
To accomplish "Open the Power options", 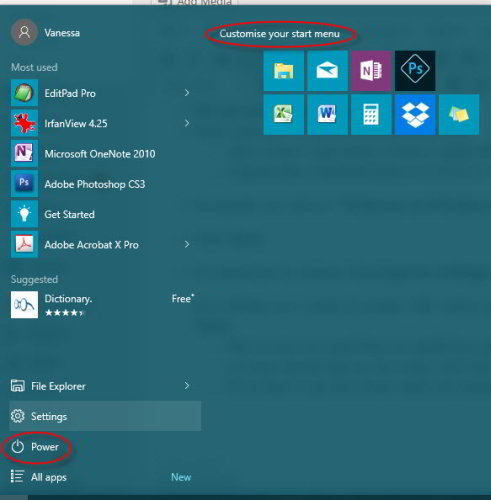I will [x=105, y=447].
